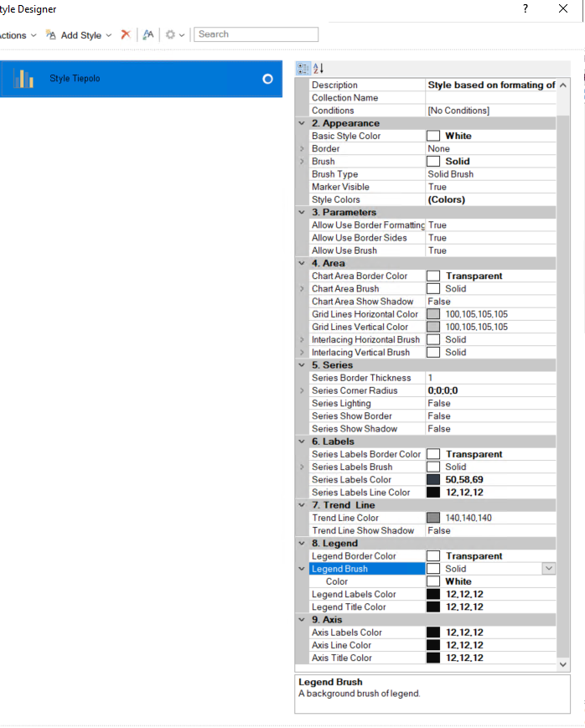
Task: Click the red delete style icon
Action: coord(126,35)
